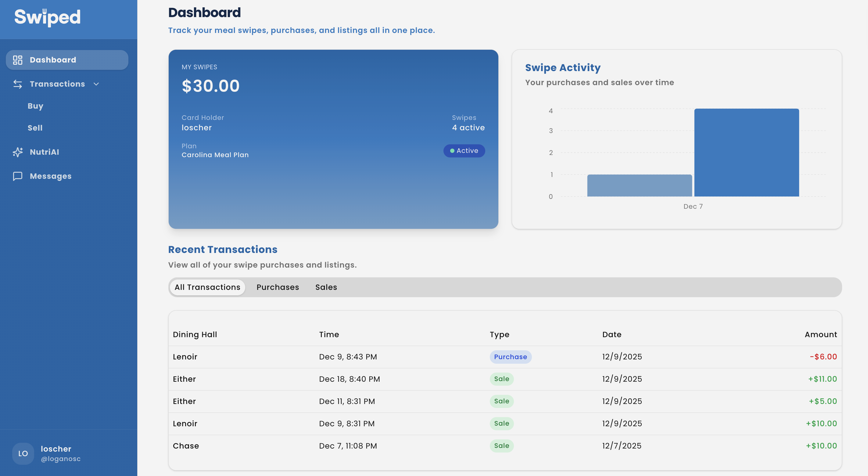Switch to the Sales tab

(x=326, y=287)
